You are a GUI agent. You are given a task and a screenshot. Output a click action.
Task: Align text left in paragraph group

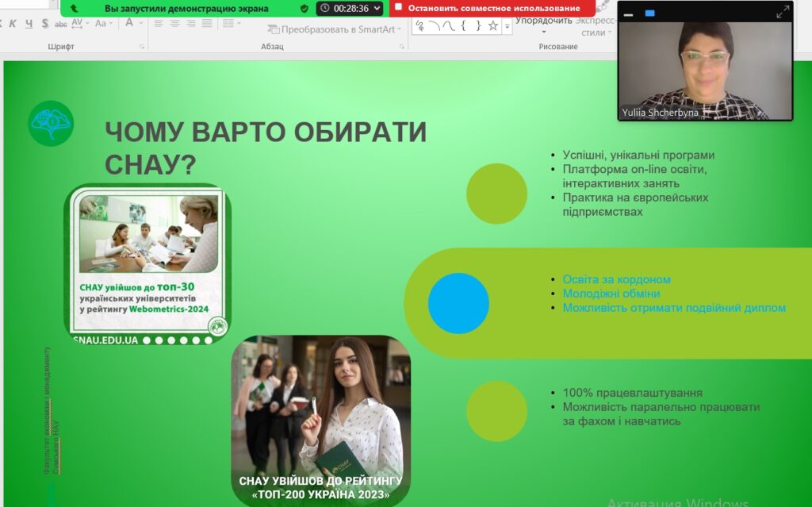159,23
